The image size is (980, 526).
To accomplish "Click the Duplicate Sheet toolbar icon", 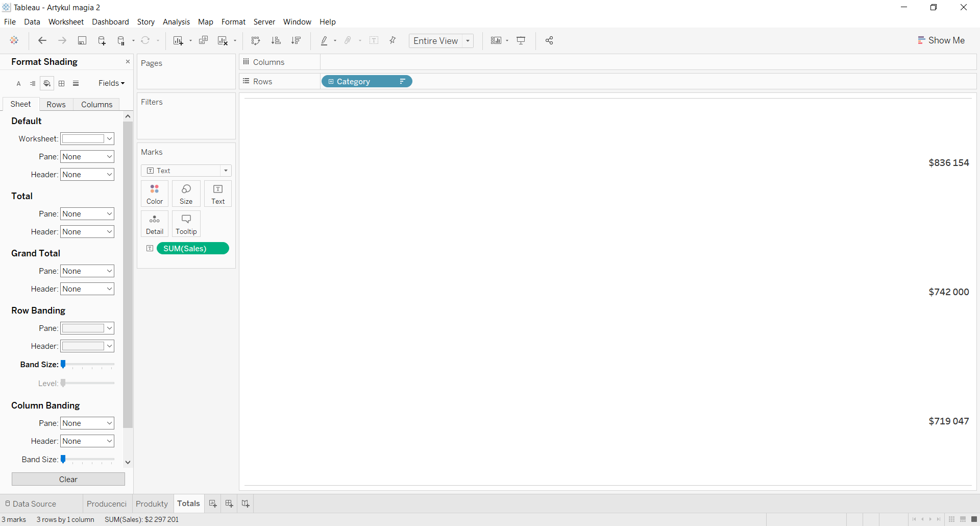I will pyautogui.click(x=203, y=41).
